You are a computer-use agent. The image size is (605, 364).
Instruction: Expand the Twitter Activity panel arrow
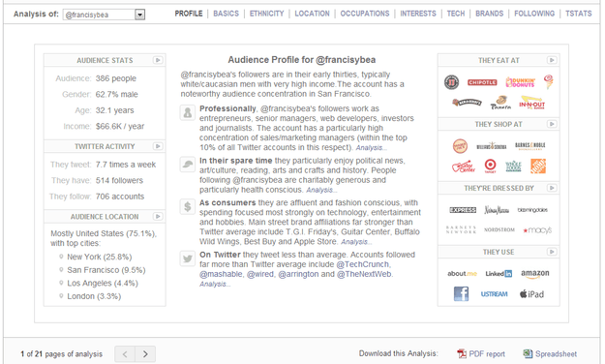158,146
